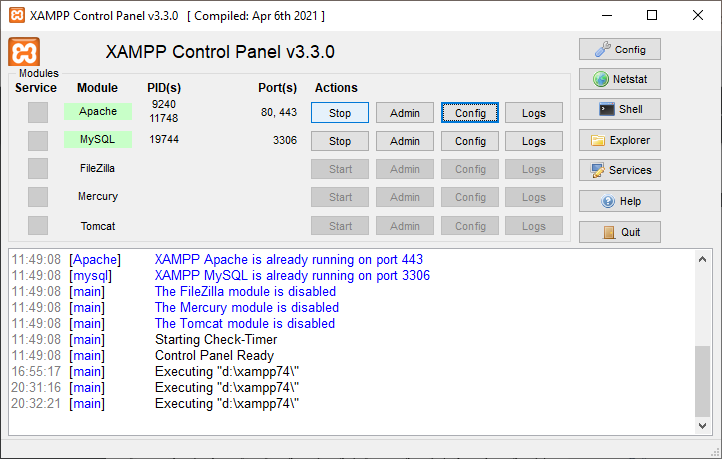722x459 pixels.
Task: Click the FileZilla Admin button
Action: coord(405,169)
